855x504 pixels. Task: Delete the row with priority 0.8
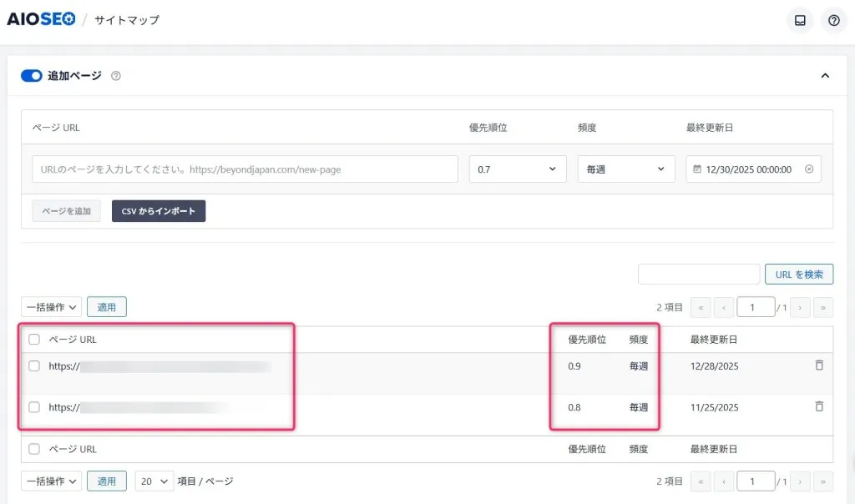click(818, 406)
